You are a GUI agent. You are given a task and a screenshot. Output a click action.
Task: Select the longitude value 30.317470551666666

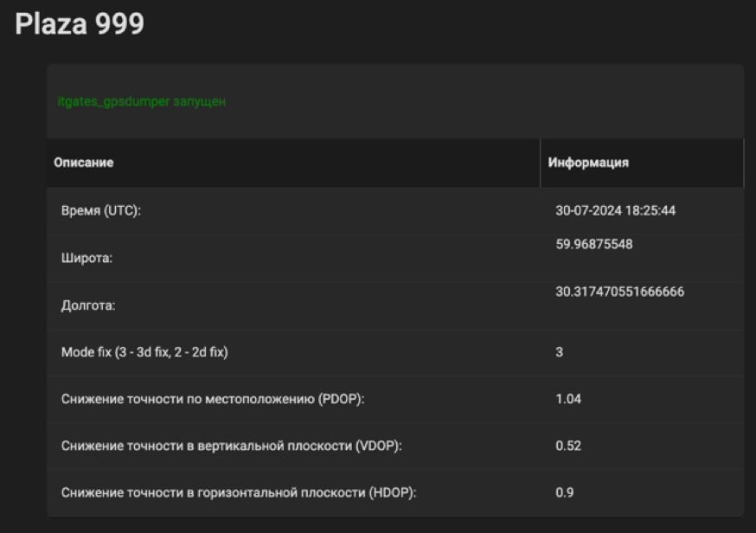coord(619,292)
